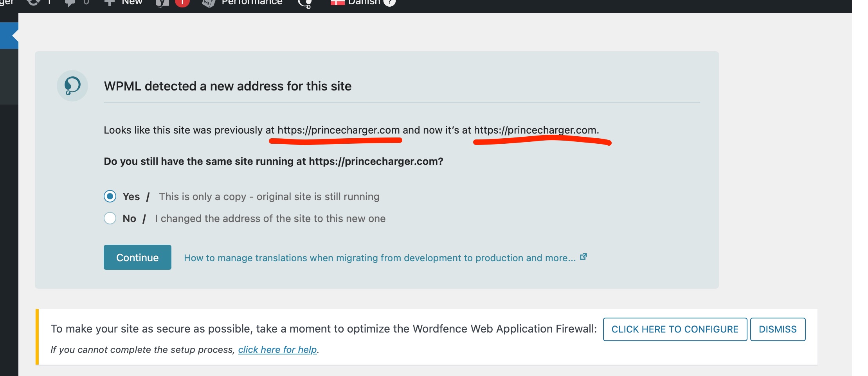Open the W3 Total Cache Performance menu
Screen dimensions: 868x376
(242, 3)
